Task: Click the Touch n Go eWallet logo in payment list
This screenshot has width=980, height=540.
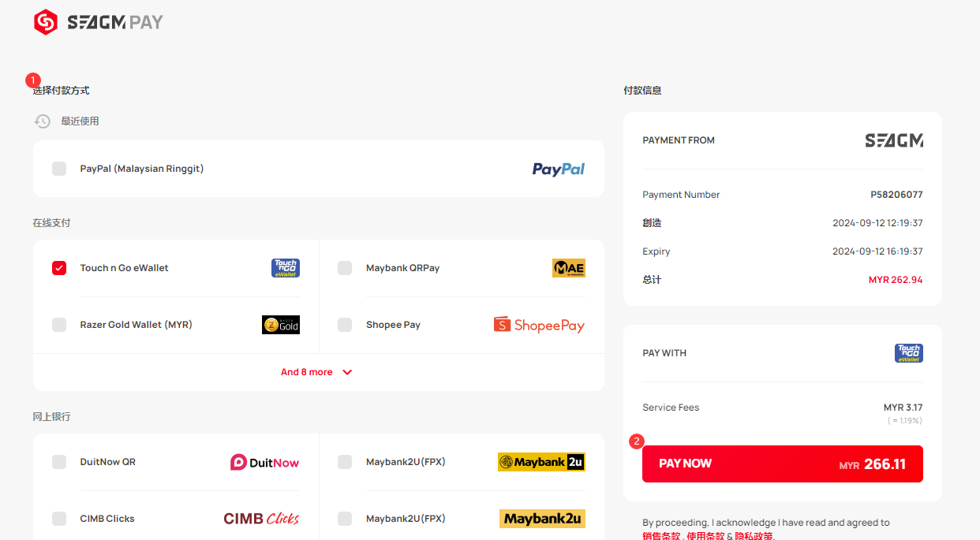Action: point(286,268)
